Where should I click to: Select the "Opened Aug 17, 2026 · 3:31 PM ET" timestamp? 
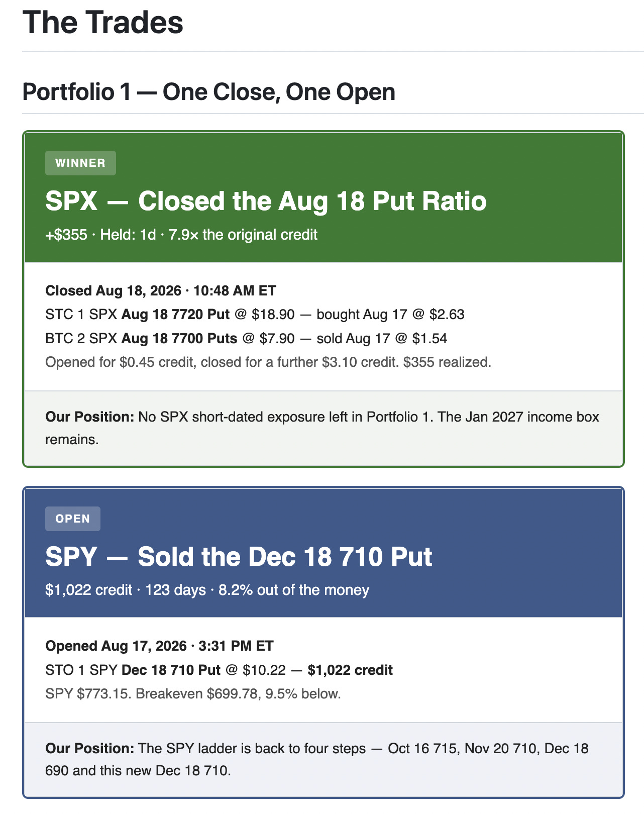[159, 646]
